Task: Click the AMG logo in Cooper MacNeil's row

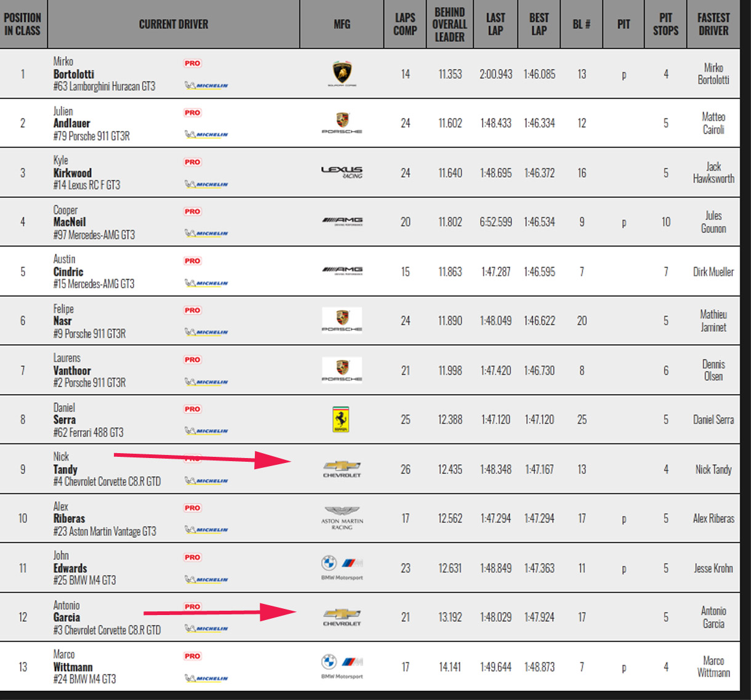Action: 342,221
